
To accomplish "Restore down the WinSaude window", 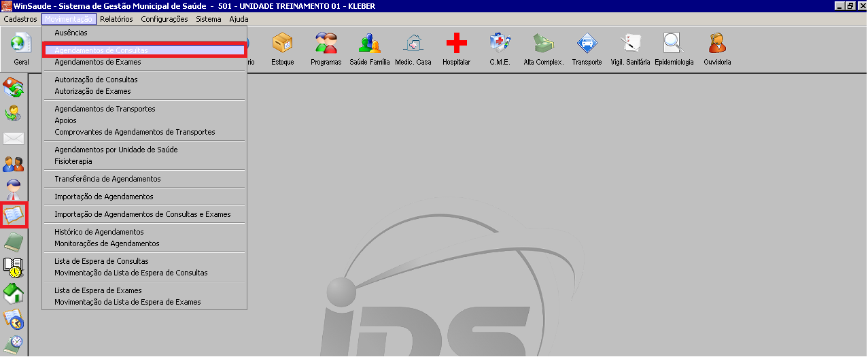I will [x=849, y=6].
